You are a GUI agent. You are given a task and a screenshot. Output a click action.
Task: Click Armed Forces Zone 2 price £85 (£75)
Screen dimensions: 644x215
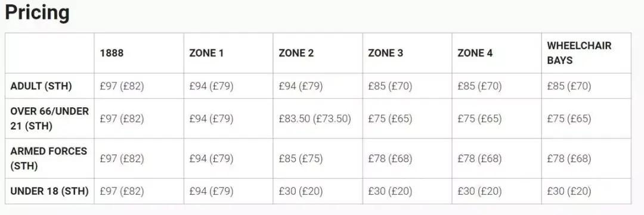301,158
